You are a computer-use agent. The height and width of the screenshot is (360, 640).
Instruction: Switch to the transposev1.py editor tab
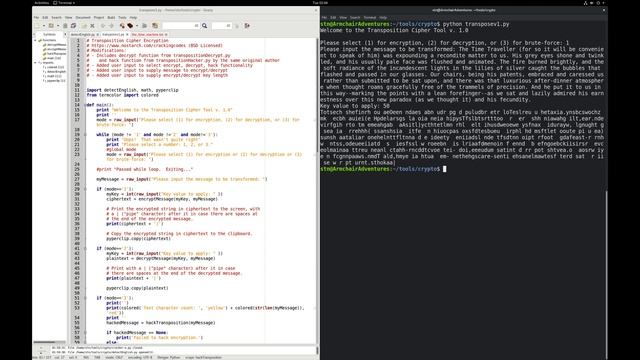[x=113, y=35]
